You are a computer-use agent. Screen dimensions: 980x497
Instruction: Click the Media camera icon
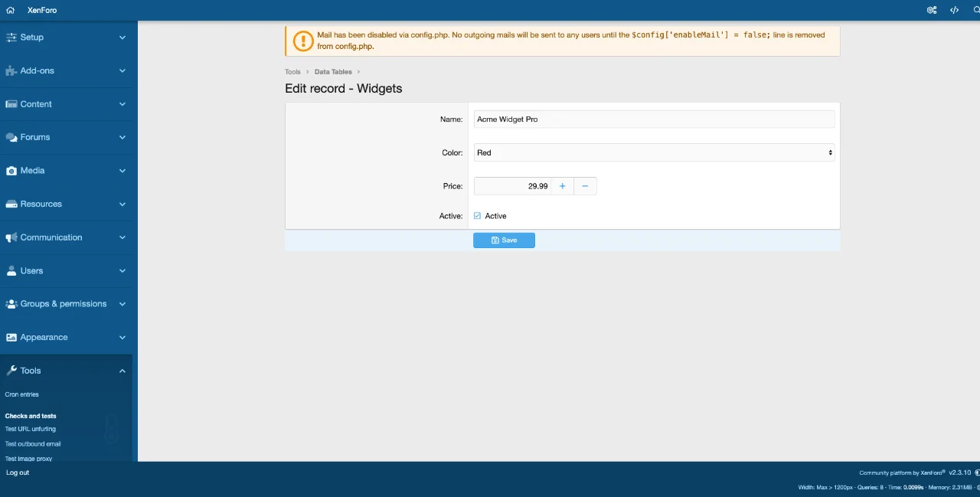[11, 171]
